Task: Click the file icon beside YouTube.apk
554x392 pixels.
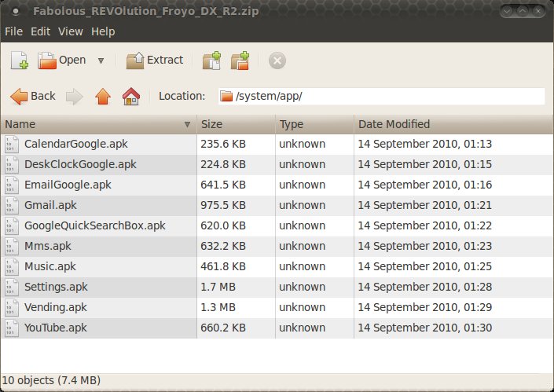Action: click(11, 328)
